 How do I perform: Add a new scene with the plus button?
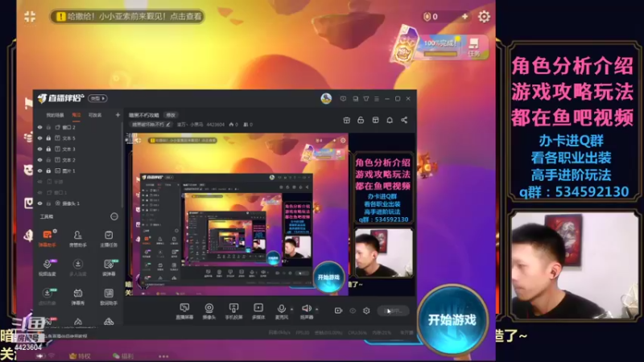tap(118, 115)
